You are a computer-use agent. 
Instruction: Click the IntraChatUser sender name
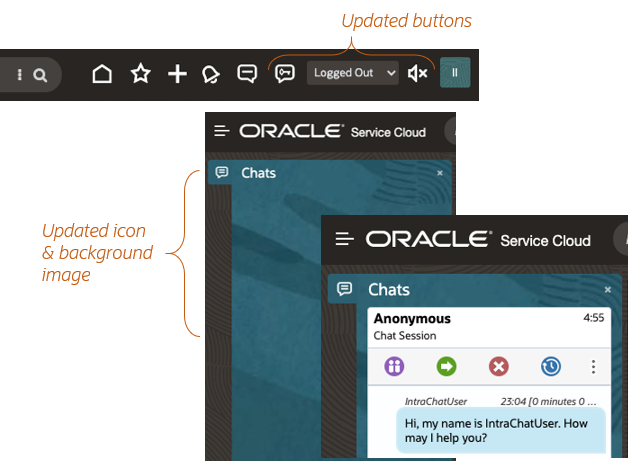436,401
